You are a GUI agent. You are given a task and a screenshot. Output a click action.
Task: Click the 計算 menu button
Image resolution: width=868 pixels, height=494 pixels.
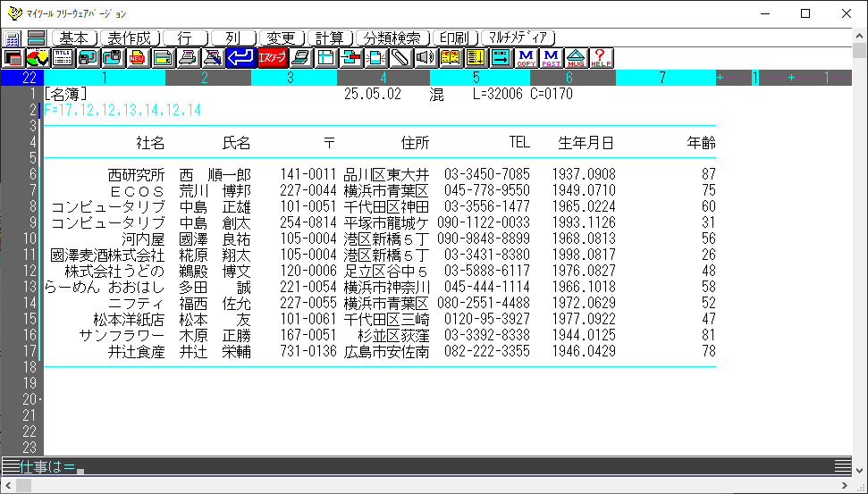(330, 38)
